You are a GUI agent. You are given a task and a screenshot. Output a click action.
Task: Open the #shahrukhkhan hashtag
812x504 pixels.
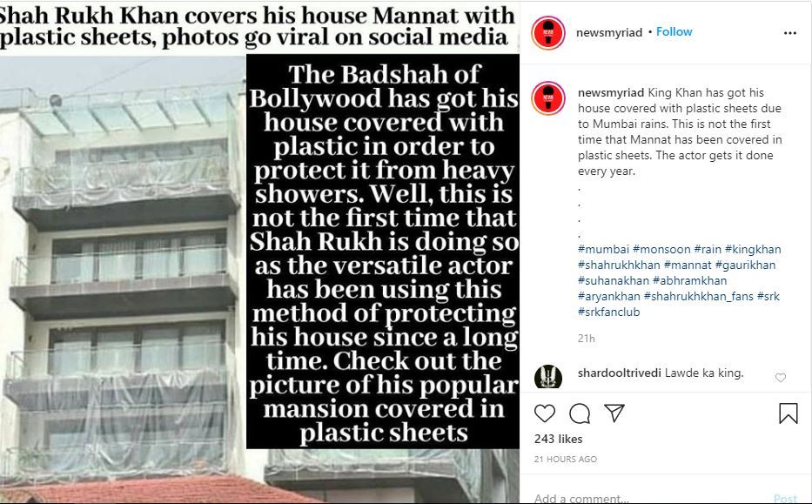[619, 265]
